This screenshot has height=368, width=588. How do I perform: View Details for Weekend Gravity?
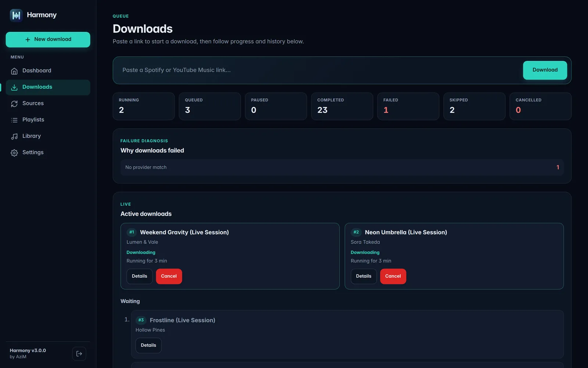[140, 276]
